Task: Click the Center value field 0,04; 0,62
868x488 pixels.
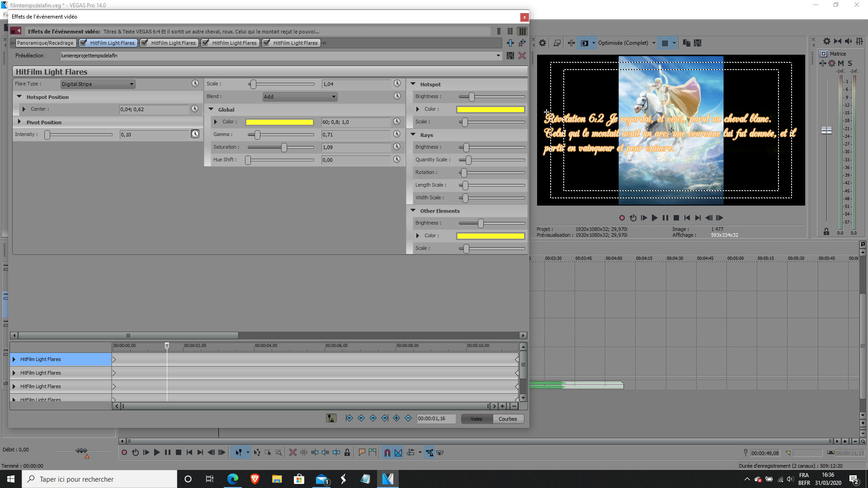Action: [154, 109]
